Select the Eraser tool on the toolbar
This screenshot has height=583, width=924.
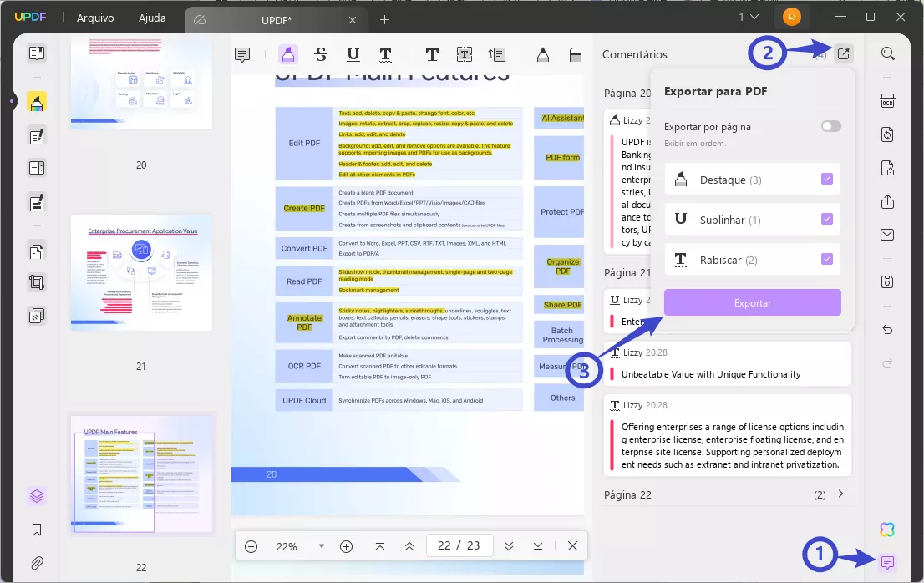(x=576, y=53)
